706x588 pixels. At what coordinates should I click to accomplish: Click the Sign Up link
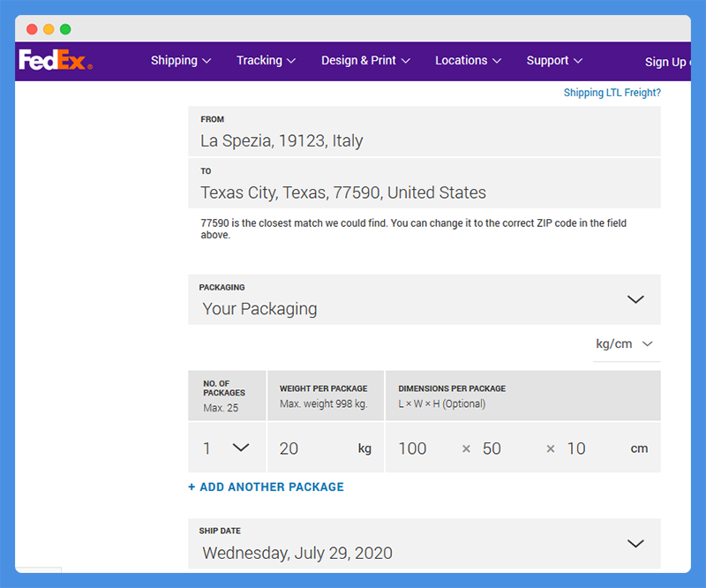[x=667, y=62]
